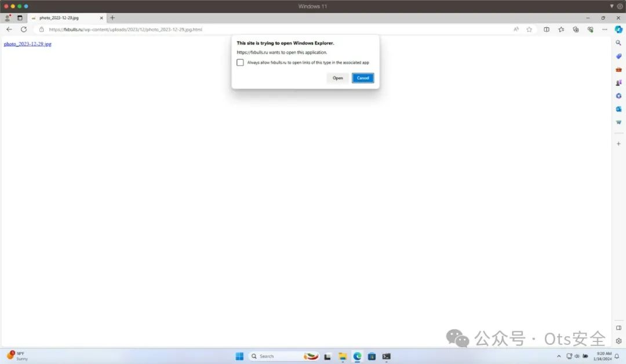
Task: Open Microsoft 365 in the sidebar
Action: 618,96
